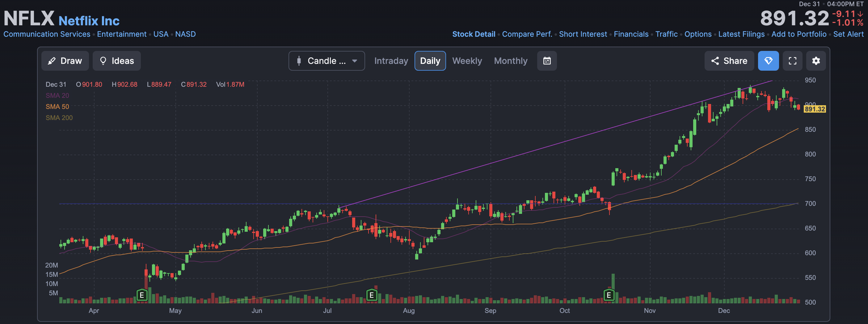The height and width of the screenshot is (324, 868).
Task: Toggle the SMA 50 overlay label
Action: (x=57, y=107)
